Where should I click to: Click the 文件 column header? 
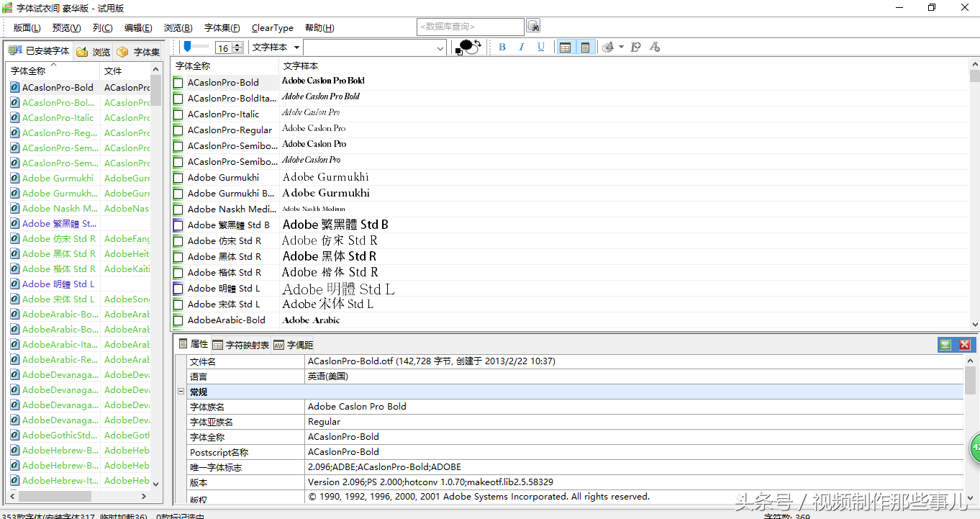pos(125,71)
